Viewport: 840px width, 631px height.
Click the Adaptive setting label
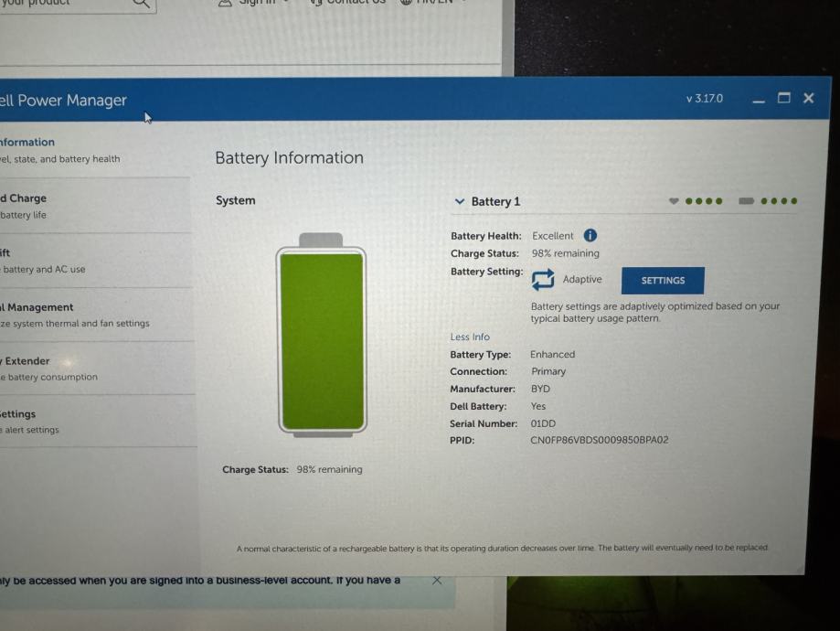(582, 279)
